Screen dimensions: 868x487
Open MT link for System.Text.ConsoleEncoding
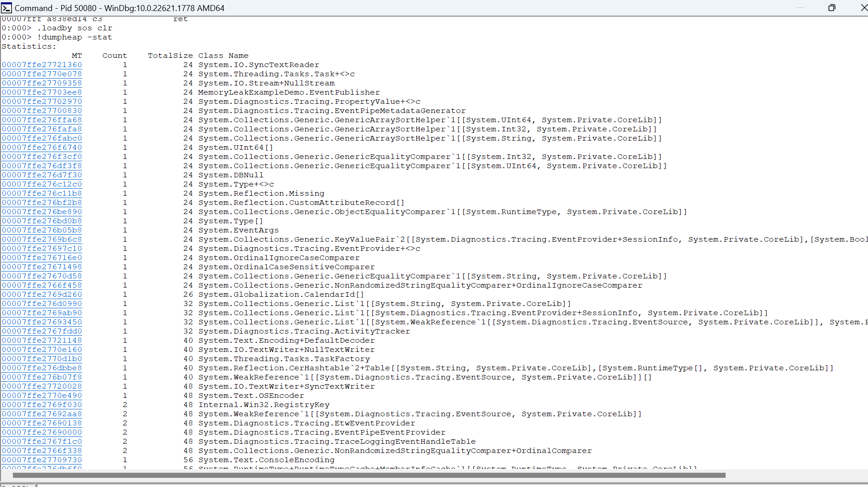pos(41,460)
